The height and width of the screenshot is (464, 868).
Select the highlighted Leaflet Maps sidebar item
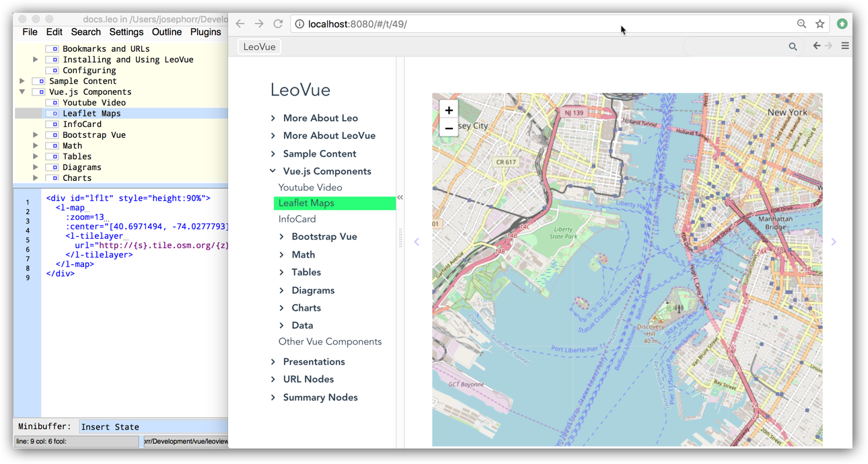(x=335, y=203)
